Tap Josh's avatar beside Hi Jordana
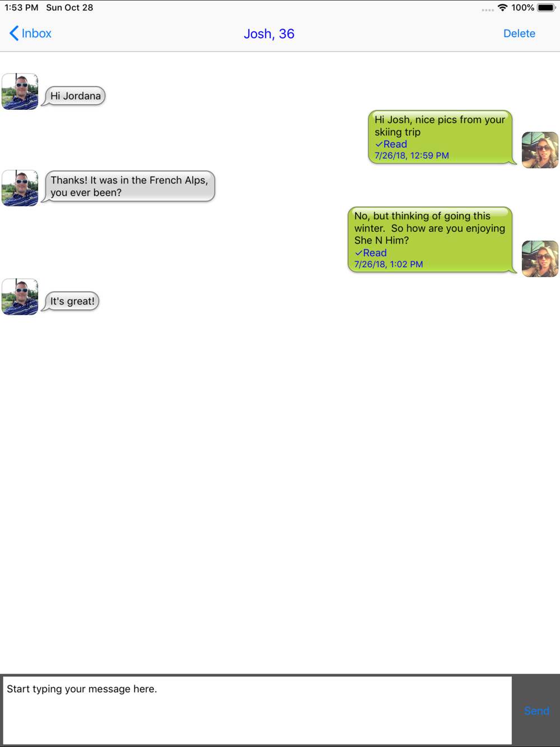 [x=20, y=91]
